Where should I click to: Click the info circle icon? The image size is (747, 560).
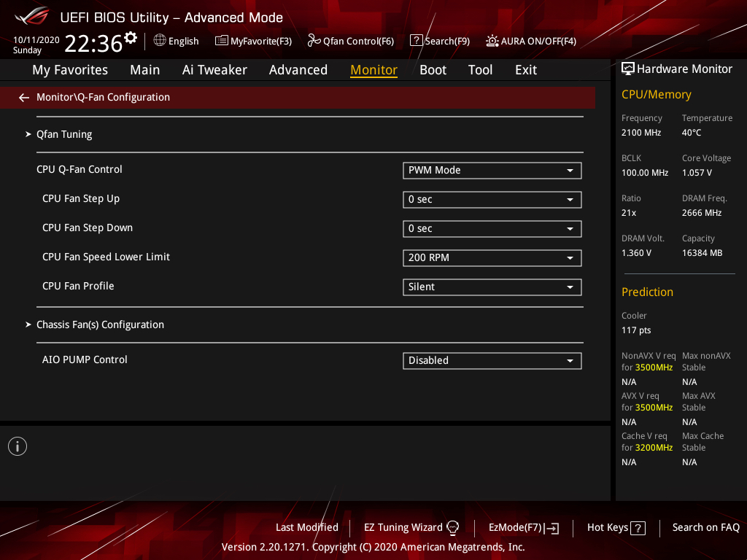18,446
